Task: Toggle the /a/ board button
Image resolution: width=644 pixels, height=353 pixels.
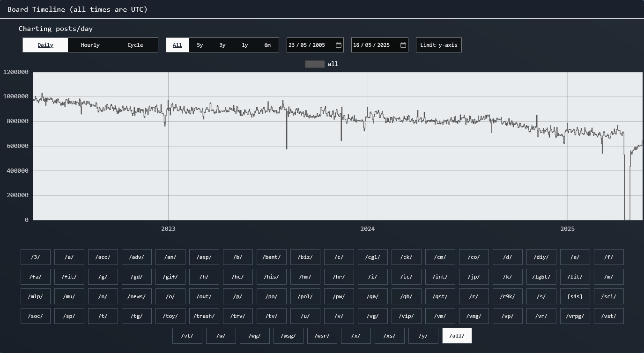Action: pyautogui.click(x=69, y=257)
